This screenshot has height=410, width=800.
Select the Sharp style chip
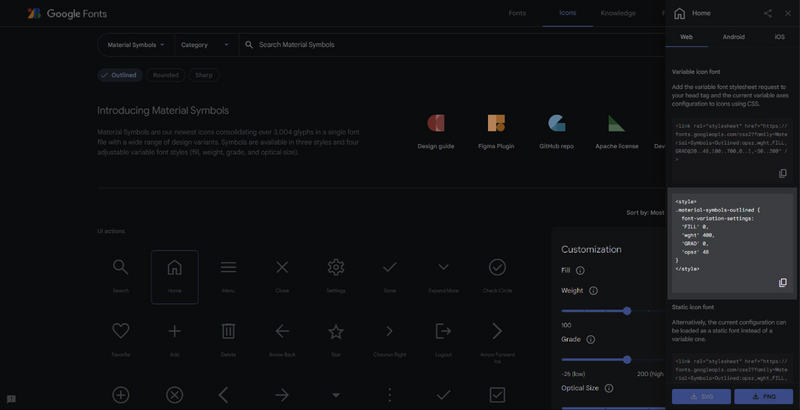204,75
